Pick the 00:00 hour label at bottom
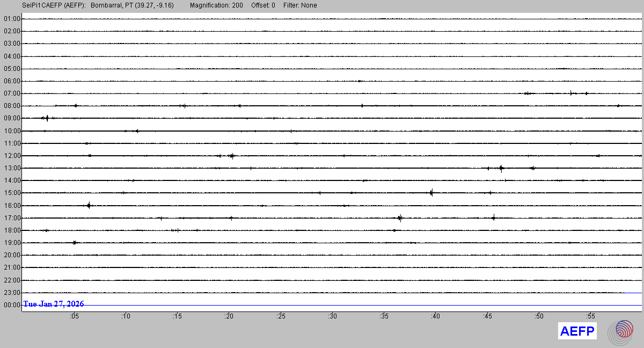644x348 pixels. tap(11, 305)
